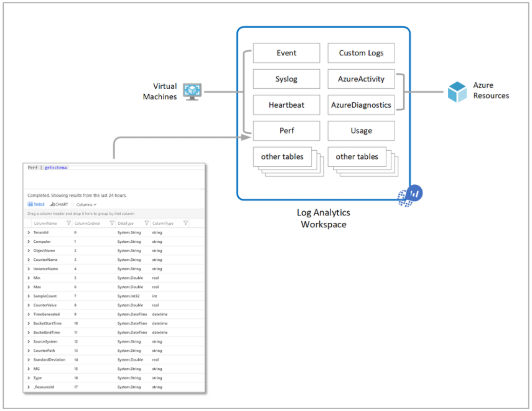The image size is (532, 411).
Task: Select the Perf table box
Action: point(286,131)
